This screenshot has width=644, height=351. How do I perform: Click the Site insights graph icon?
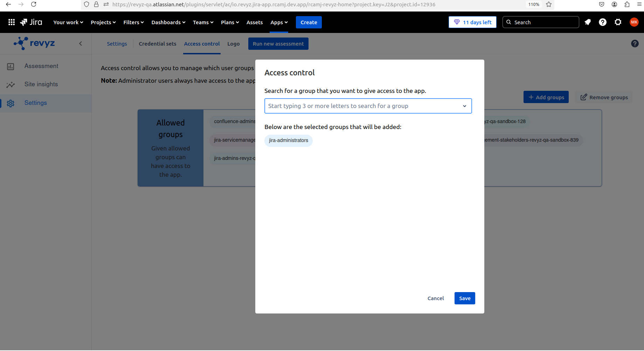click(x=11, y=85)
